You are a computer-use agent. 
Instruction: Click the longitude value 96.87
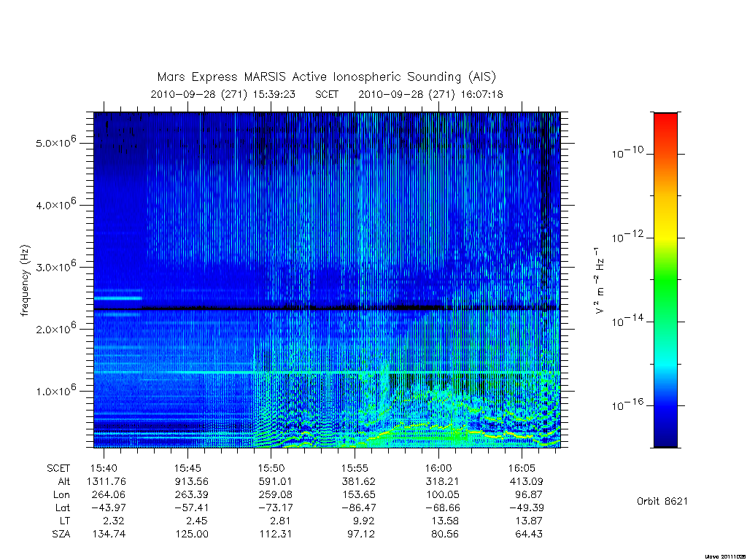pos(528,495)
